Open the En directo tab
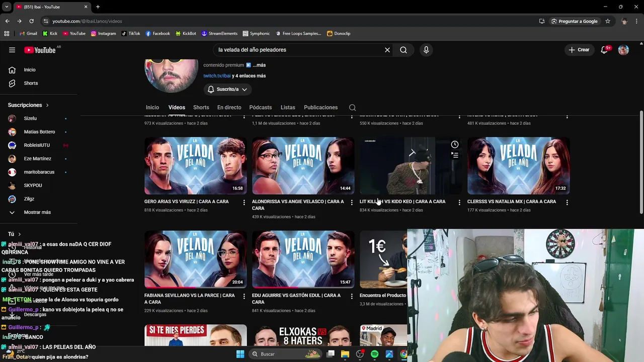Viewport: 644px width, 362px height. point(229,107)
